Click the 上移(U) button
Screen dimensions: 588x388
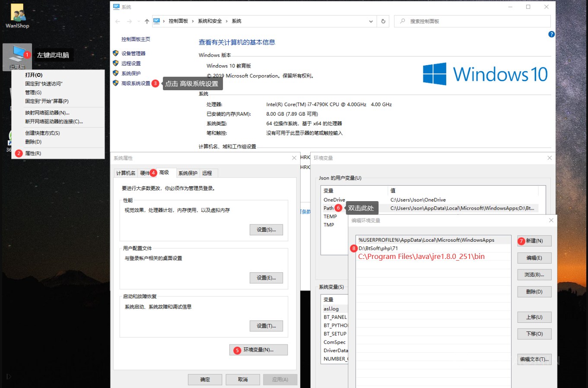click(534, 317)
